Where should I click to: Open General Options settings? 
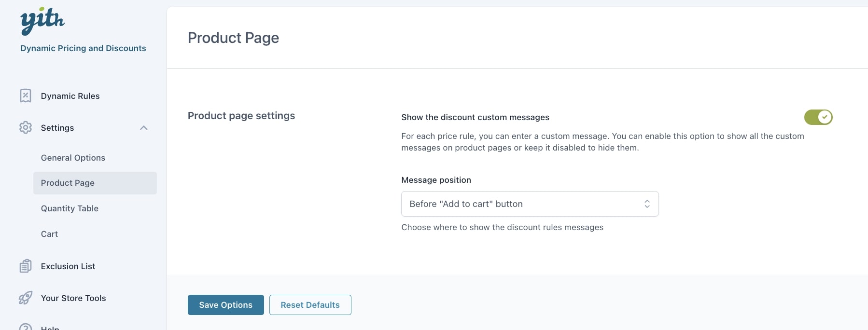(73, 158)
